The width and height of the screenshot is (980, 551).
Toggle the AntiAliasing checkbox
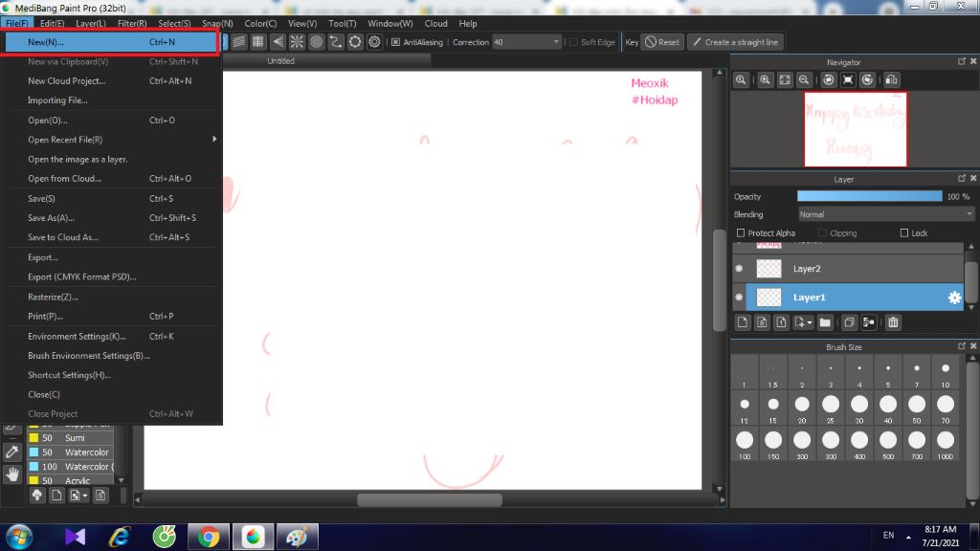[395, 42]
